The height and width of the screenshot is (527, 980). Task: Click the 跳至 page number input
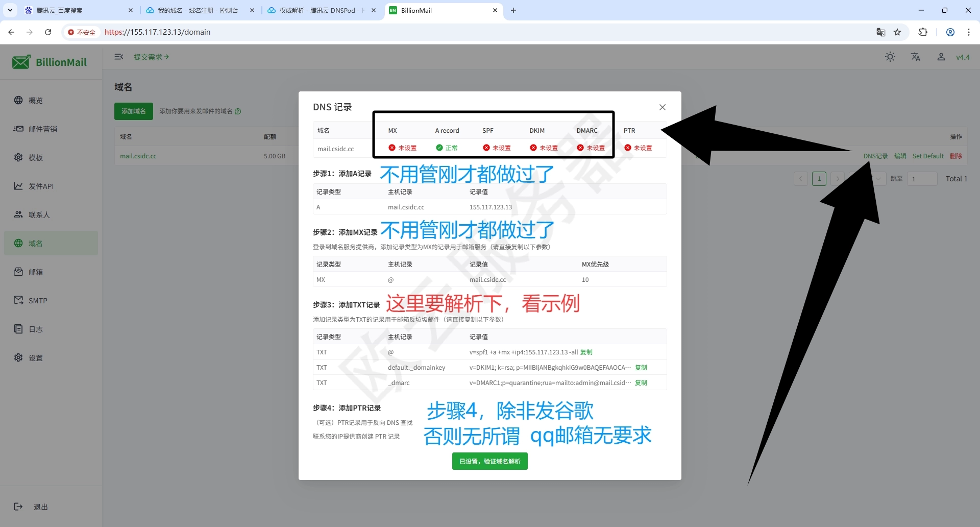point(922,179)
